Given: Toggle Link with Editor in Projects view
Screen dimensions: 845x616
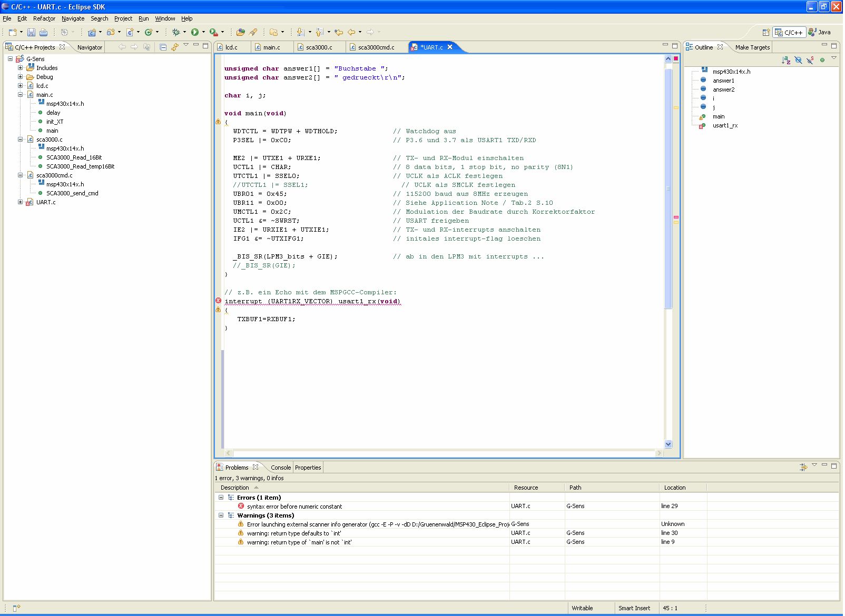Looking at the screenshot, I should (175, 47).
